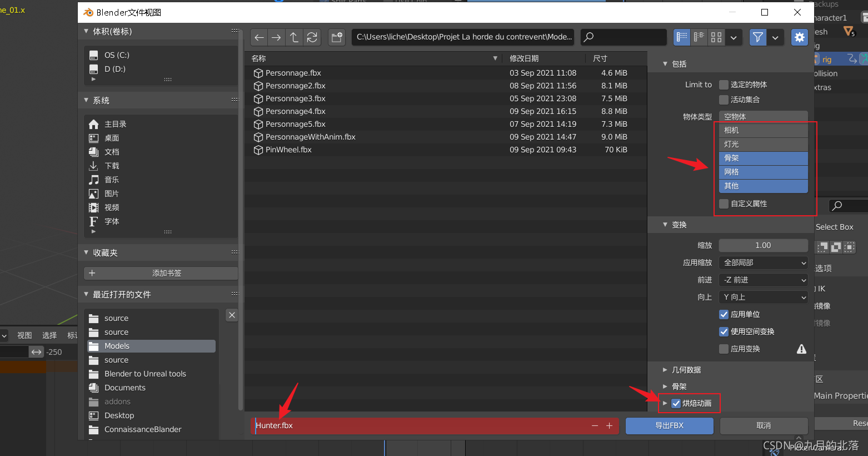868x456 pixels.
Task: Collapse the 系统 panel
Action: point(86,100)
